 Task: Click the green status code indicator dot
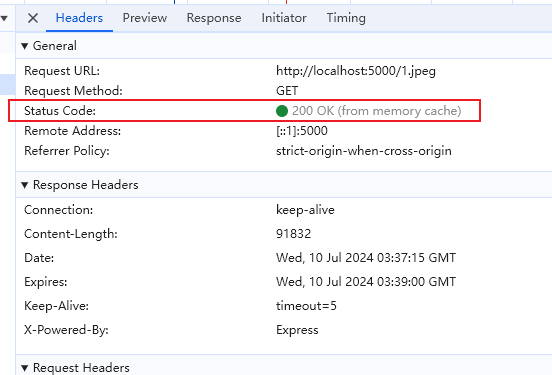pyautogui.click(x=282, y=111)
